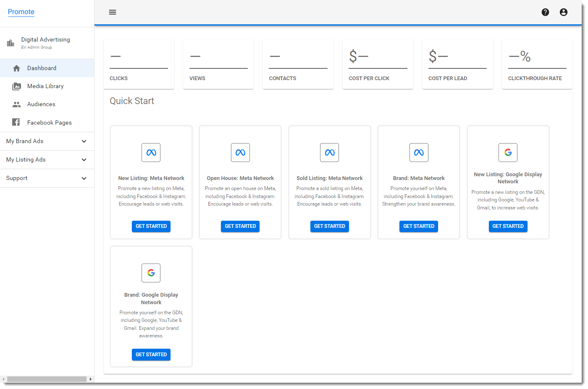The width and height of the screenshot is (588, 389).
Task: Click the scrollbar right arrow
Action: 90,379
